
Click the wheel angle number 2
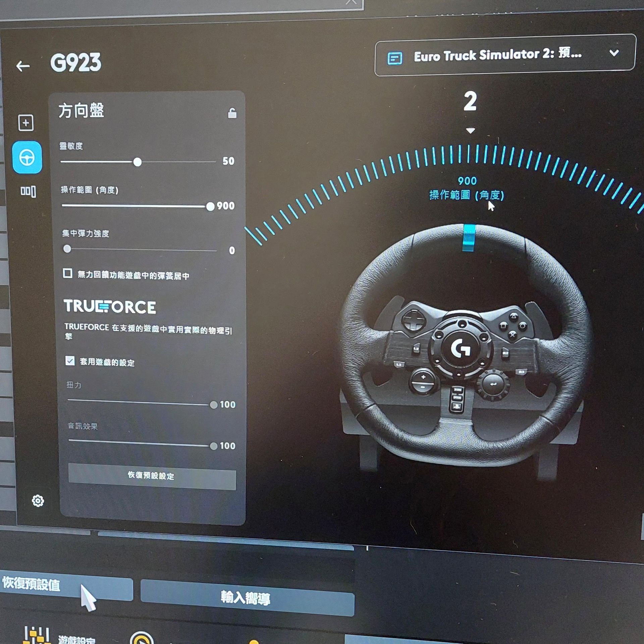pyautogui.click(x=470, y=101)
